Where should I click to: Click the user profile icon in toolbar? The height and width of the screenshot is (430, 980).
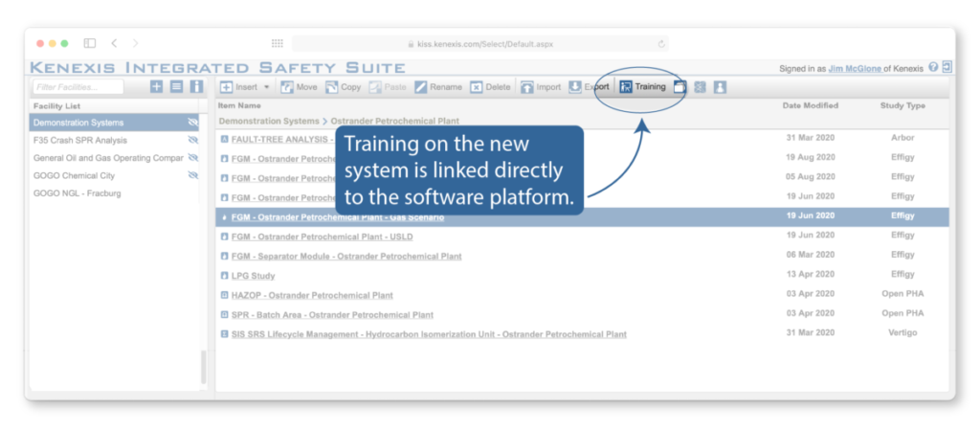point(720,87)
